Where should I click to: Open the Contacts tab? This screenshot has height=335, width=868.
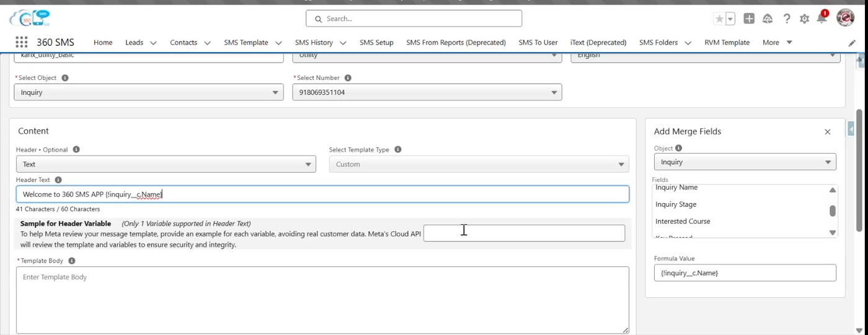point(184,43)
